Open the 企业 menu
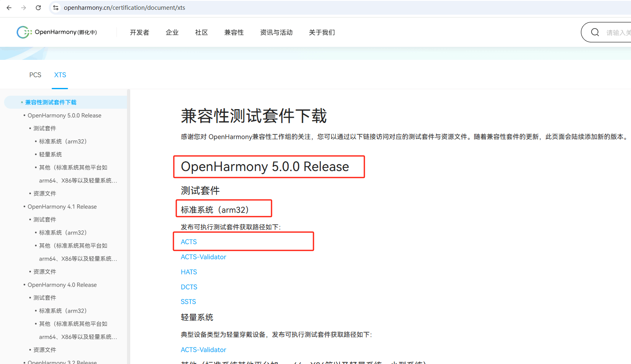This screenshot has height=364, width=631. pyautogui.click(x=172, y=33)
